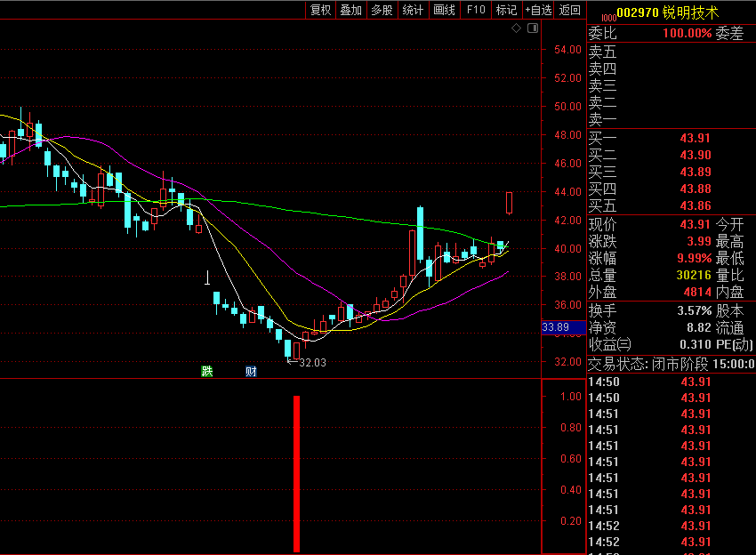Open the blue 财 financial marker
The image size is (756, 555).
click(251, 371)
